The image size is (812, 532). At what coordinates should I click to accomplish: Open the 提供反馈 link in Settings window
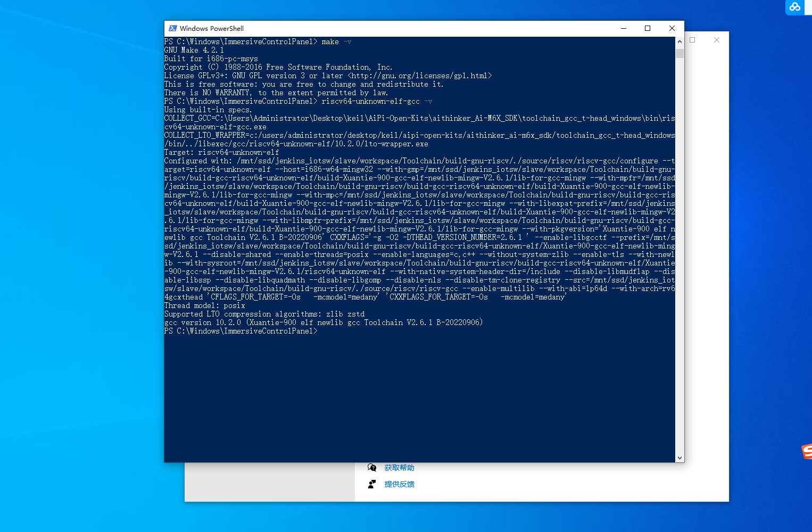[399, 484]
